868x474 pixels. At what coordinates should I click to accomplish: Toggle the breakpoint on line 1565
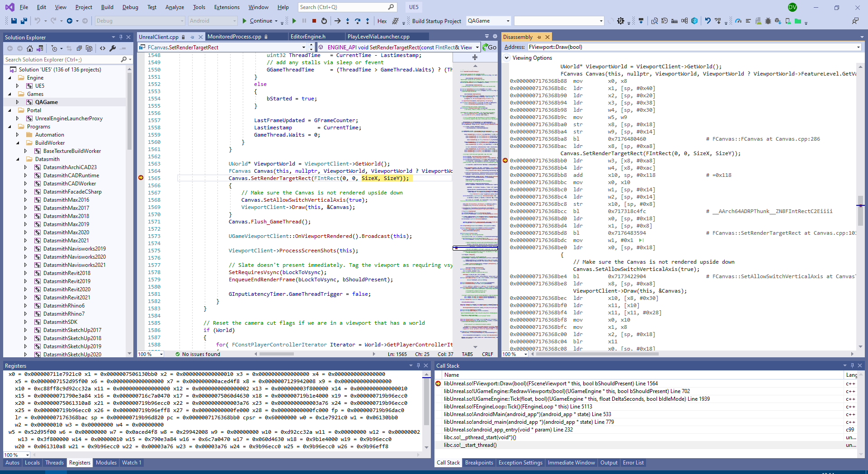tap(141, 178)
